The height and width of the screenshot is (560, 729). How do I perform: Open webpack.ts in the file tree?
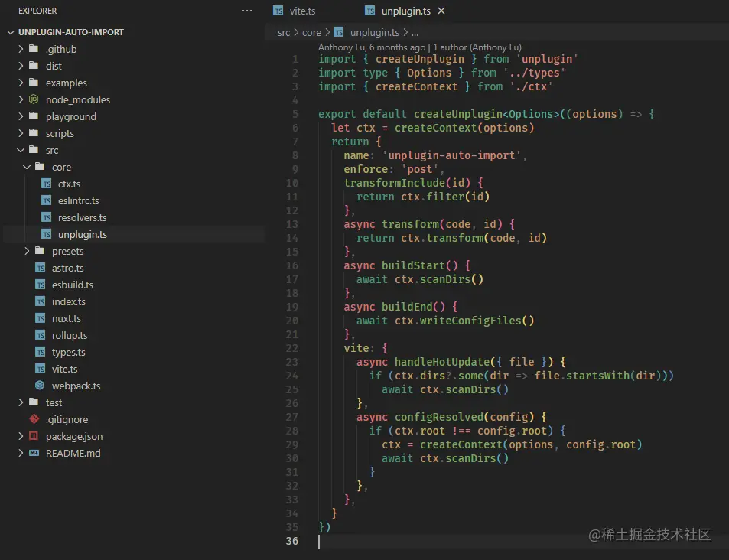click(x=76, y=386)
